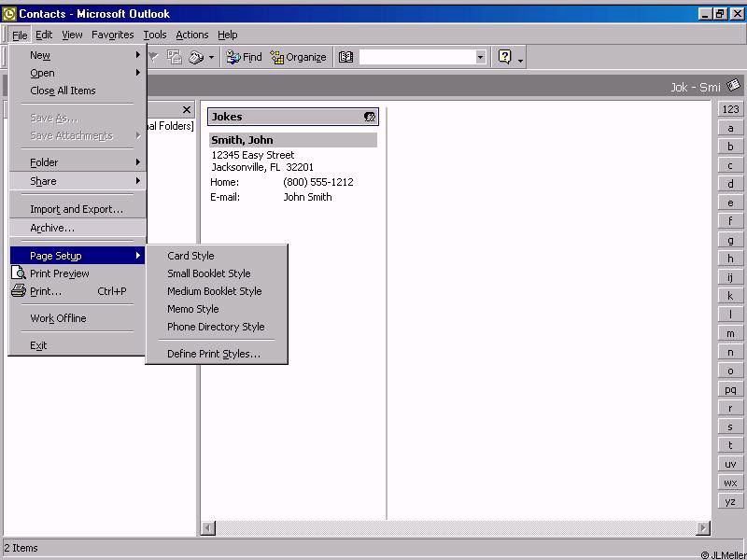The image size is (747, 560).
Task: Select Medium Booklet Style
Action: tap(217, 291)
